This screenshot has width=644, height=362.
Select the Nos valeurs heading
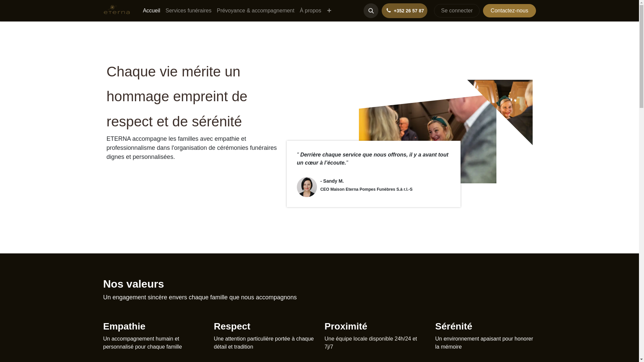tap(133, 284)
